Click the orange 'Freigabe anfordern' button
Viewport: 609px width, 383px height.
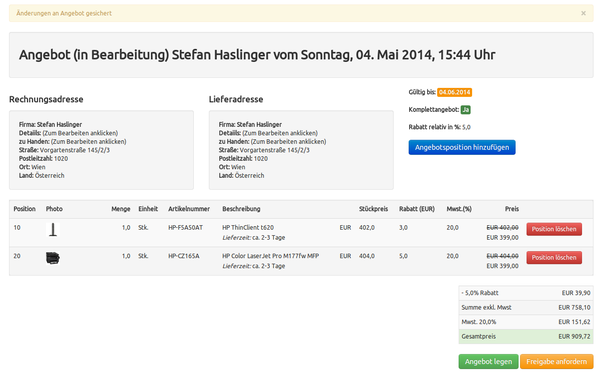[557, 362]
